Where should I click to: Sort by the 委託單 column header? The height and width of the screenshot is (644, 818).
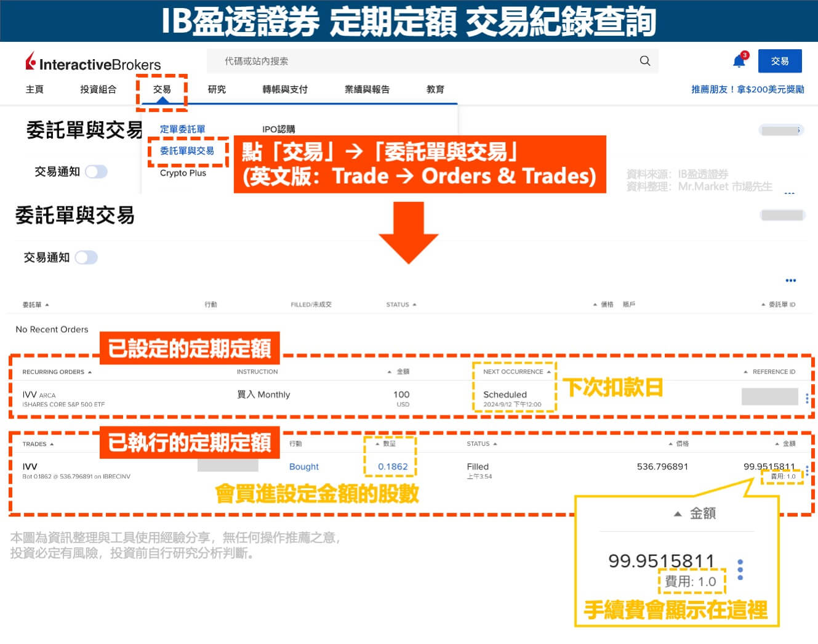coord(36,305)
